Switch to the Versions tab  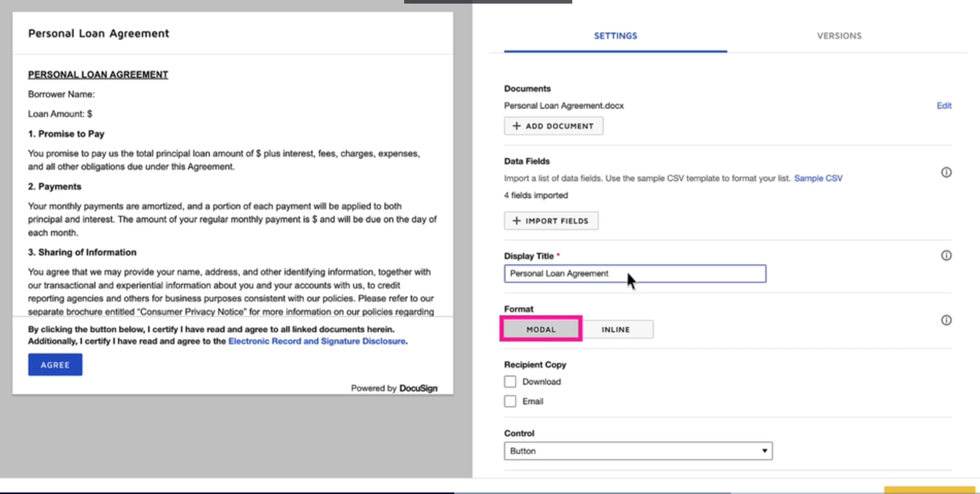[839, 36]
